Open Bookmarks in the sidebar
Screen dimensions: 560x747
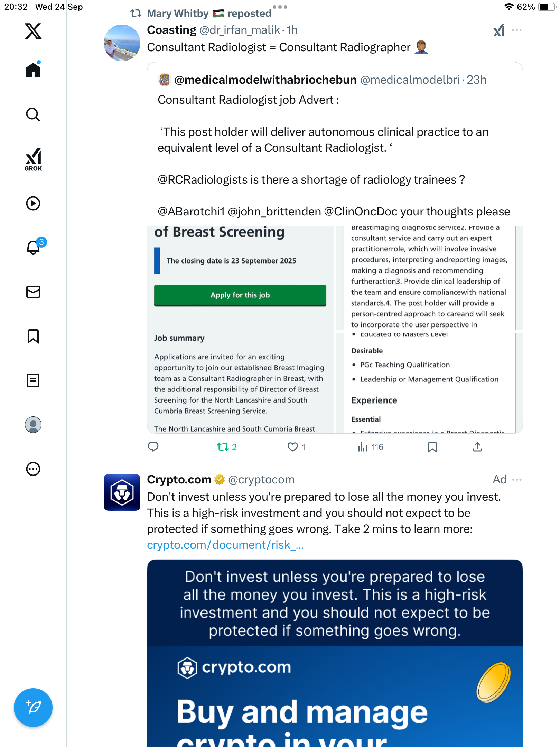tap(33, 336)
